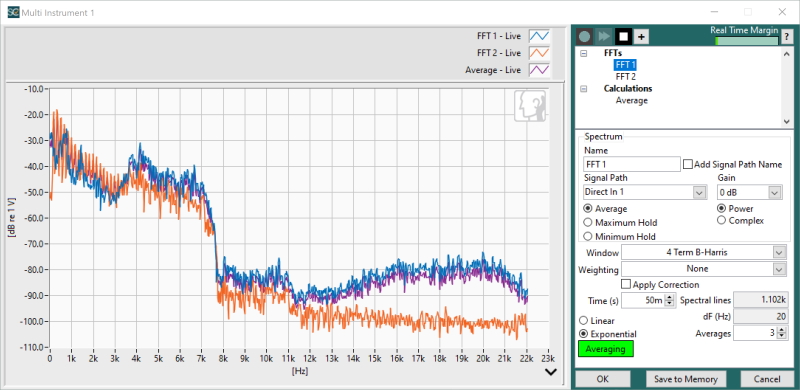800x390 pixels.
Task: Click the head-and-ear icon on graph
Action: 530,106
